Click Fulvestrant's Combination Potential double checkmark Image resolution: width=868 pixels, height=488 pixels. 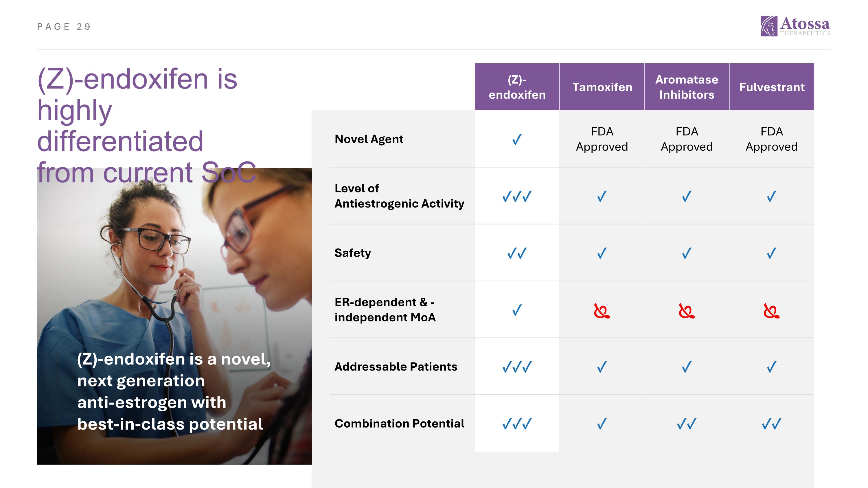click(771, 424)
